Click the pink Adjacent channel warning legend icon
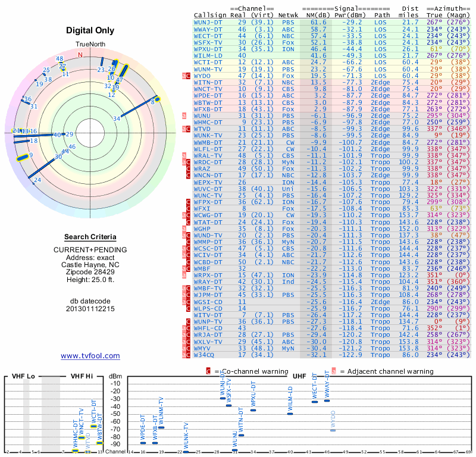 pyautogui.click(x=334, y=371)
